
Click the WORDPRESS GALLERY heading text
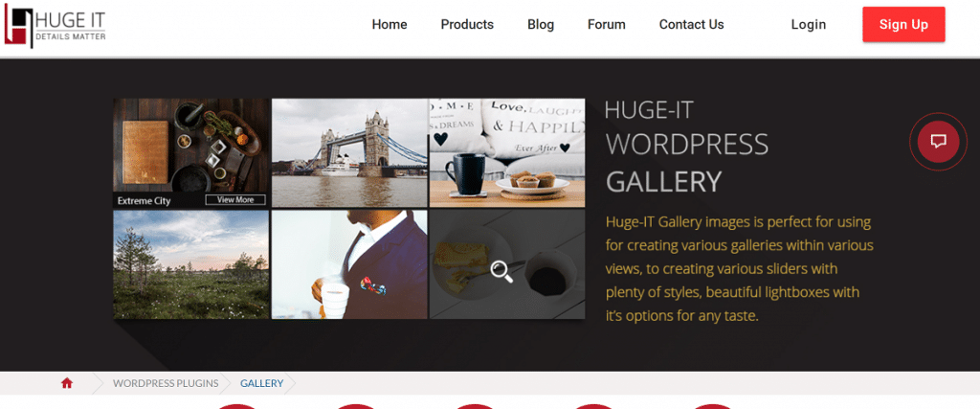pyautogui.click(x=687, y=163)
